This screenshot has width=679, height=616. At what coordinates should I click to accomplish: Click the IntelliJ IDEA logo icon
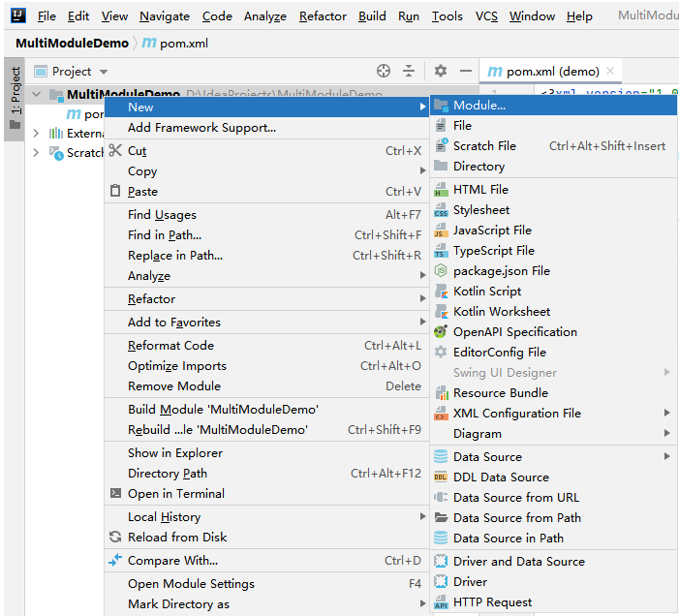(17, 16)
